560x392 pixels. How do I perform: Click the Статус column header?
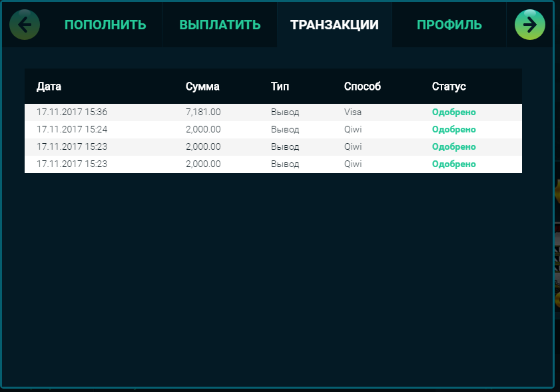coord(449,87)
